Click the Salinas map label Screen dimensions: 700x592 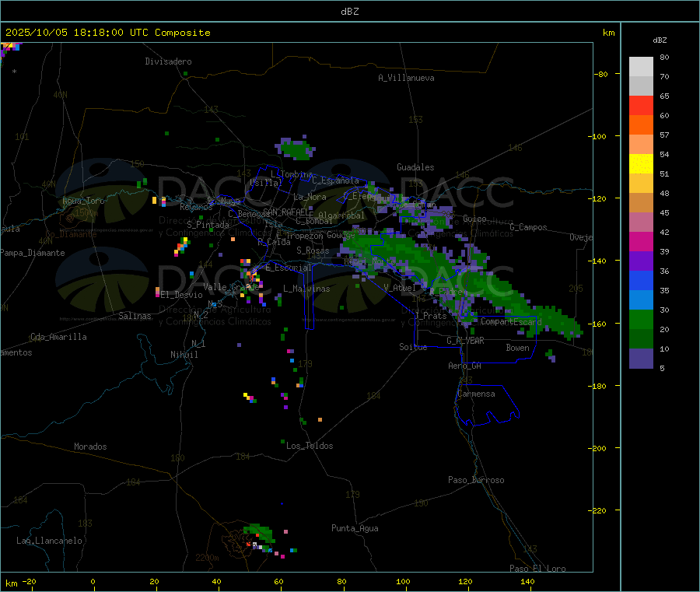[x=135, y=316]
